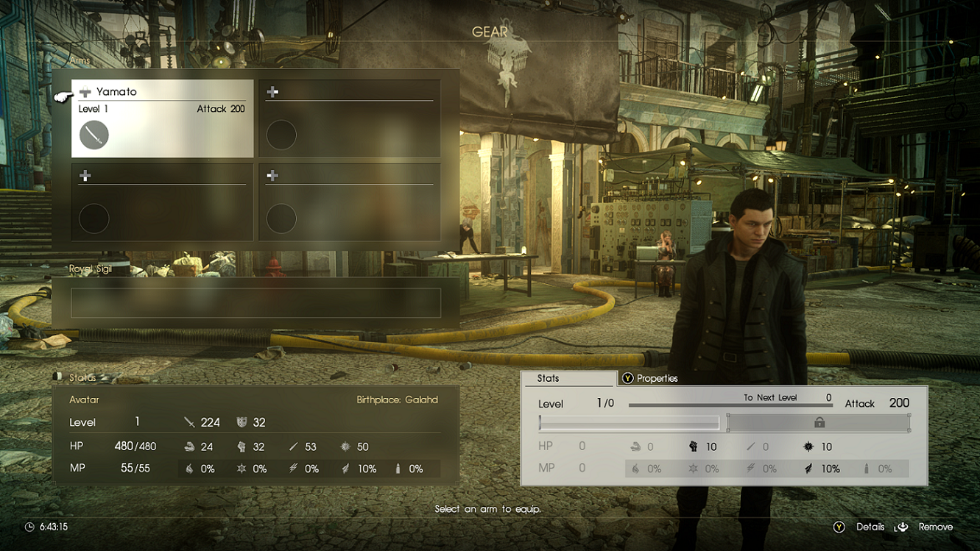Click the wand magic icon beside 53
980x551 pixels.
(293, 447)
